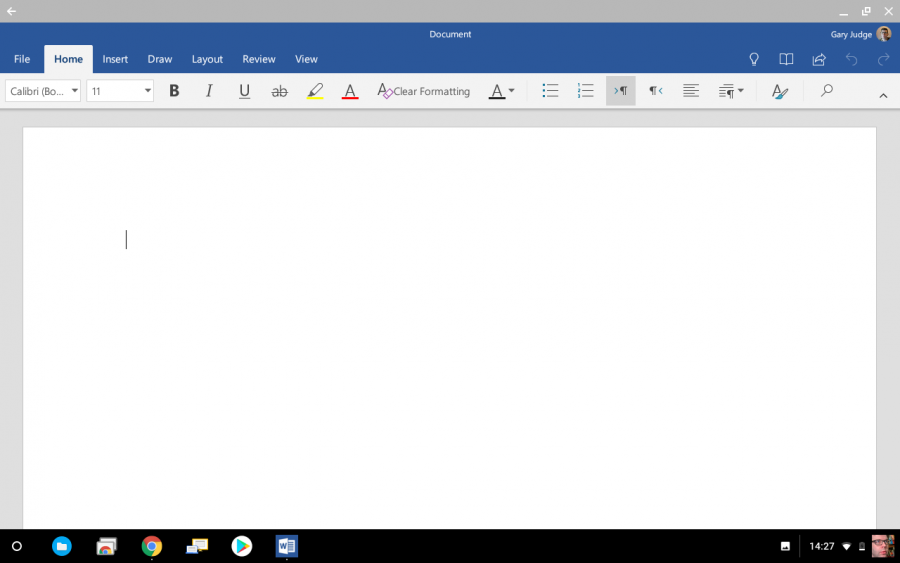Switch to the View tab

[x=306, y=59]
